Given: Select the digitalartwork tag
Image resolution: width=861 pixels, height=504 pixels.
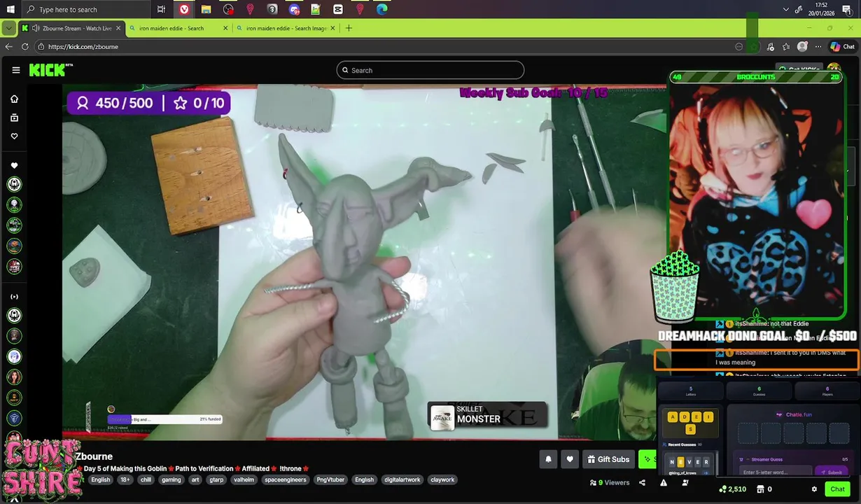Looking at the screenshot, I should point(402,480).
